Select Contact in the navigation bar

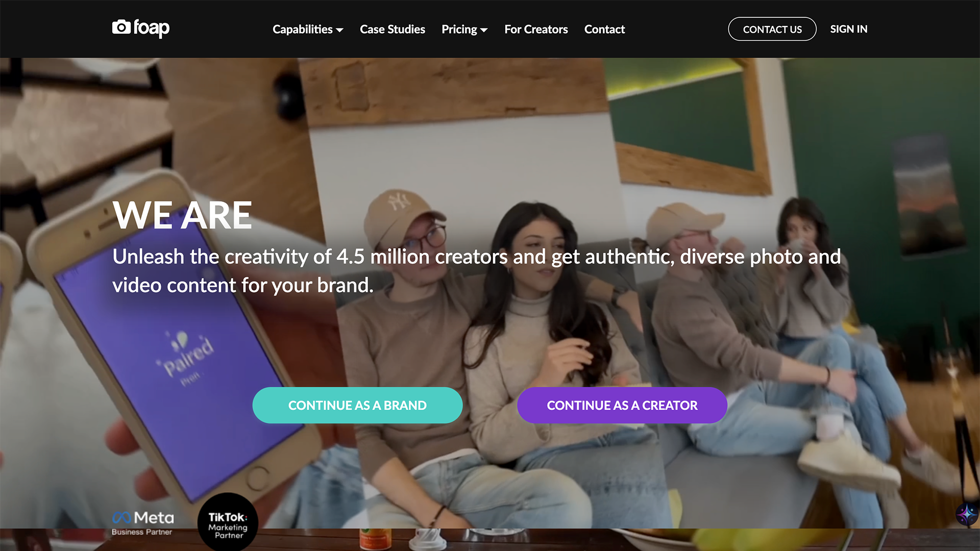(604, 29)
